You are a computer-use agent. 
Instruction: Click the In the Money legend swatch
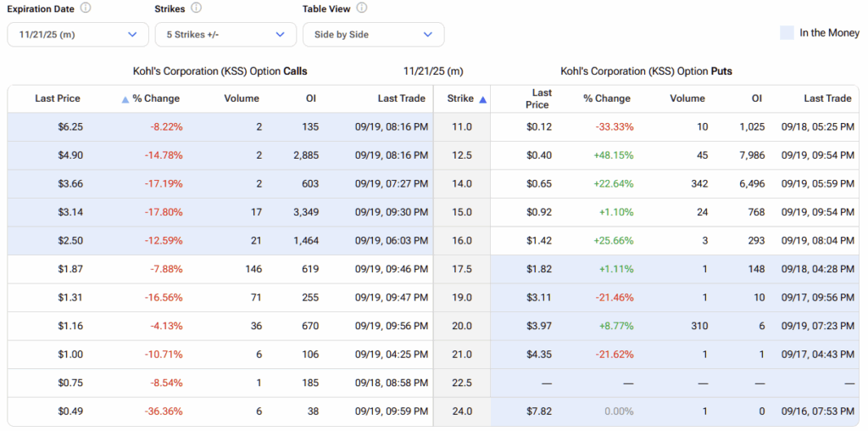click(x=787, y=33)
